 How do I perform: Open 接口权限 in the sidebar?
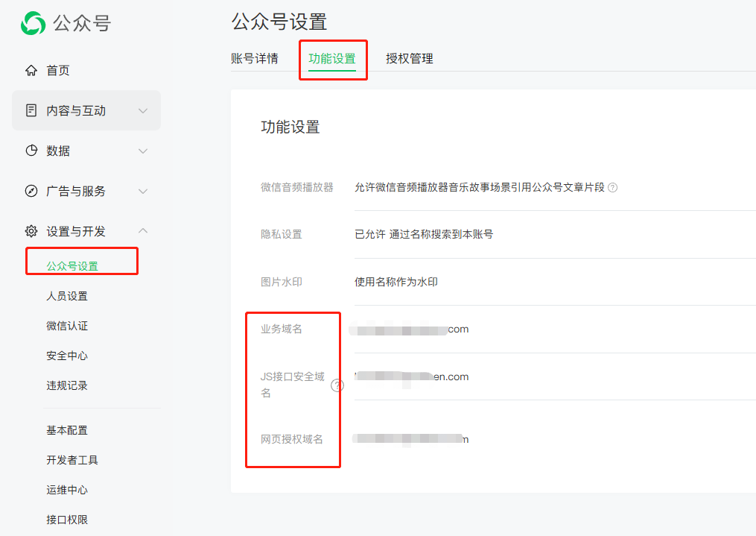[x=67, y=520]
